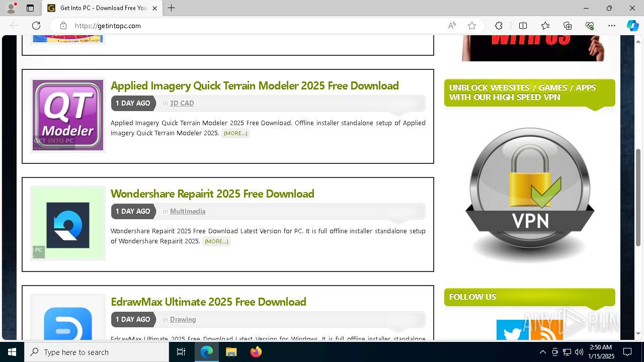The height and width of the screenshot is (362, 644).
Task: Open the network tray icon
Action: click(x=567, y=352)
